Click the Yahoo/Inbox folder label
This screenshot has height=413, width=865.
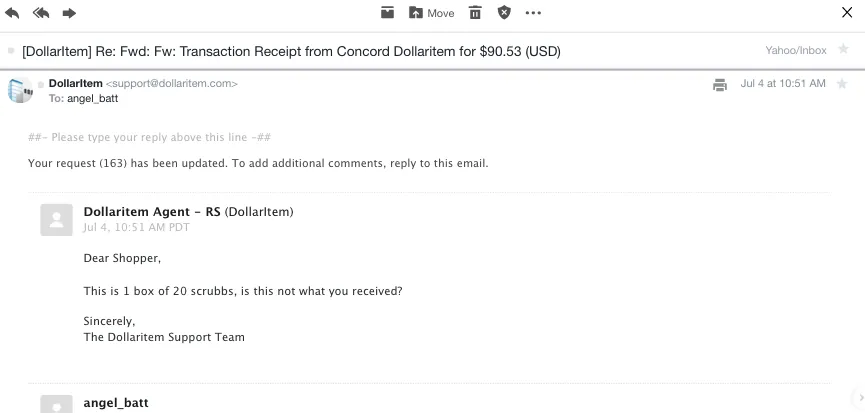796,50
